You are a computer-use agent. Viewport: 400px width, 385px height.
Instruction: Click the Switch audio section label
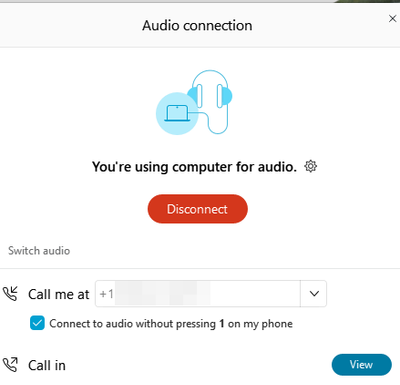click(39, 251)
